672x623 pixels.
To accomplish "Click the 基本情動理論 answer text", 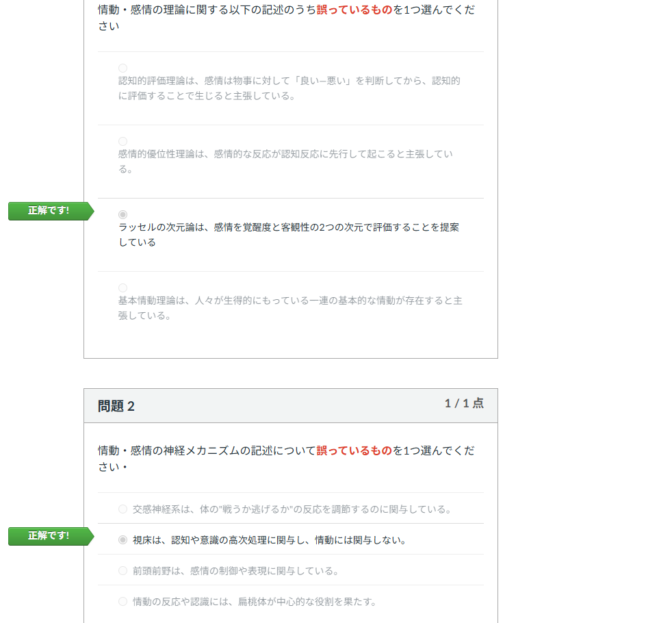I will [289, 308].
